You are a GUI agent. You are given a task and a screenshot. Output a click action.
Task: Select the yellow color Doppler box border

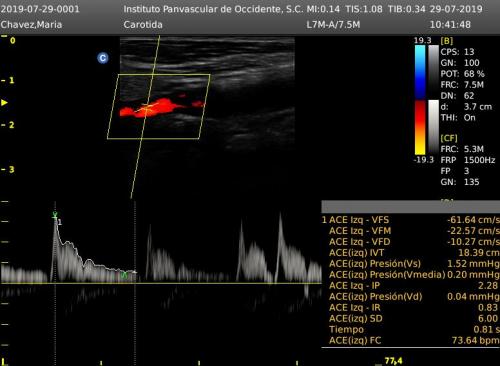(159, 106)
